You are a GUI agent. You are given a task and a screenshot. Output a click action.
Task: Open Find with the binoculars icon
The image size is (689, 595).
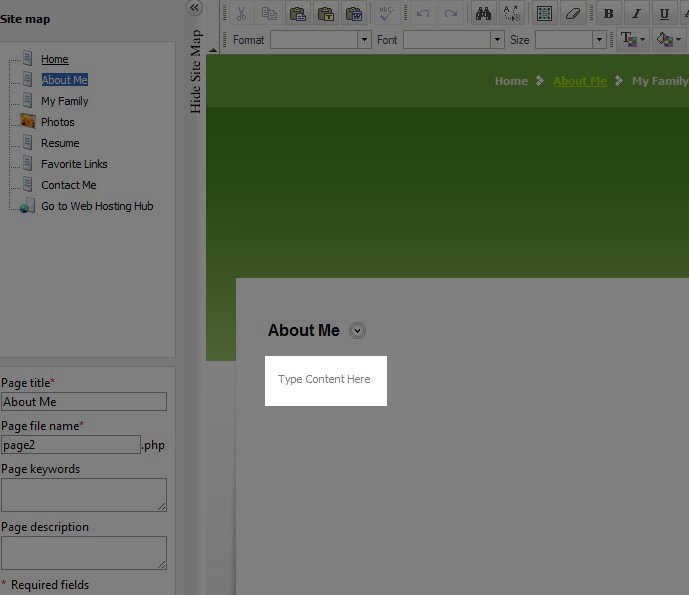point(484,14)
